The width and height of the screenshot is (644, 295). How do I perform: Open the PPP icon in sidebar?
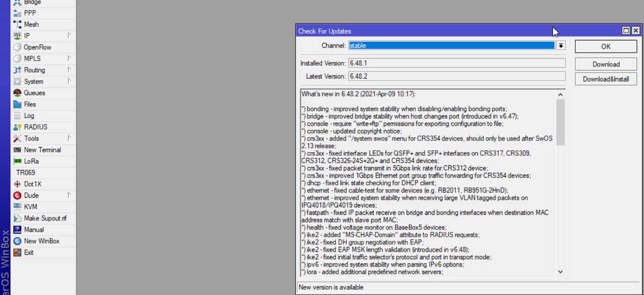(x=17, y=13)
